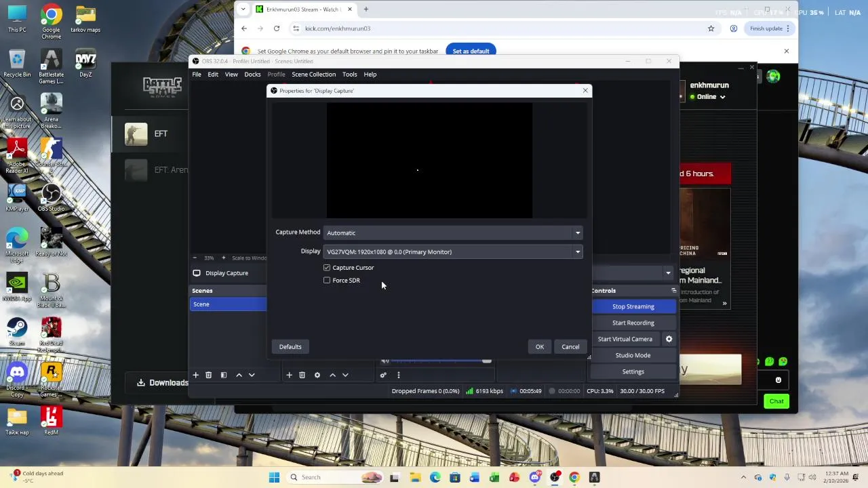Enable the Force SDR checkbox
The image size is (868, 488).
(x=327, y=281)
